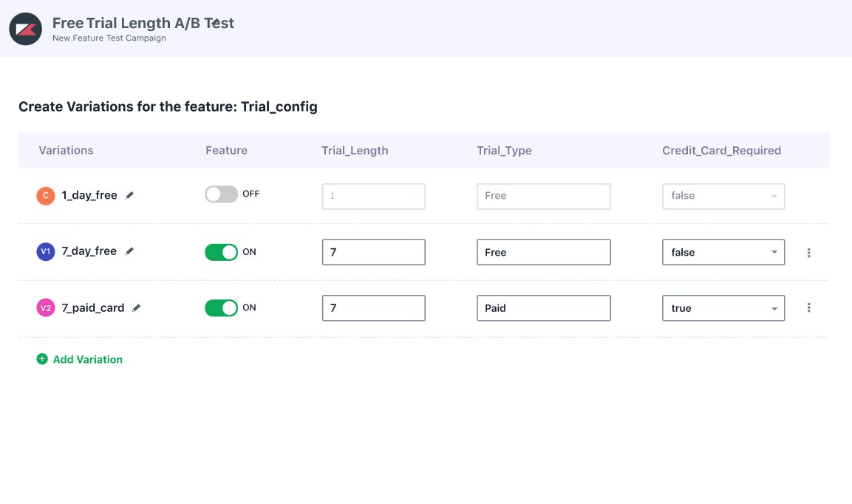The image size is (852, 504).
Task: Click the ON label in 7_paid_card row
Action: [x=250, y=307]
